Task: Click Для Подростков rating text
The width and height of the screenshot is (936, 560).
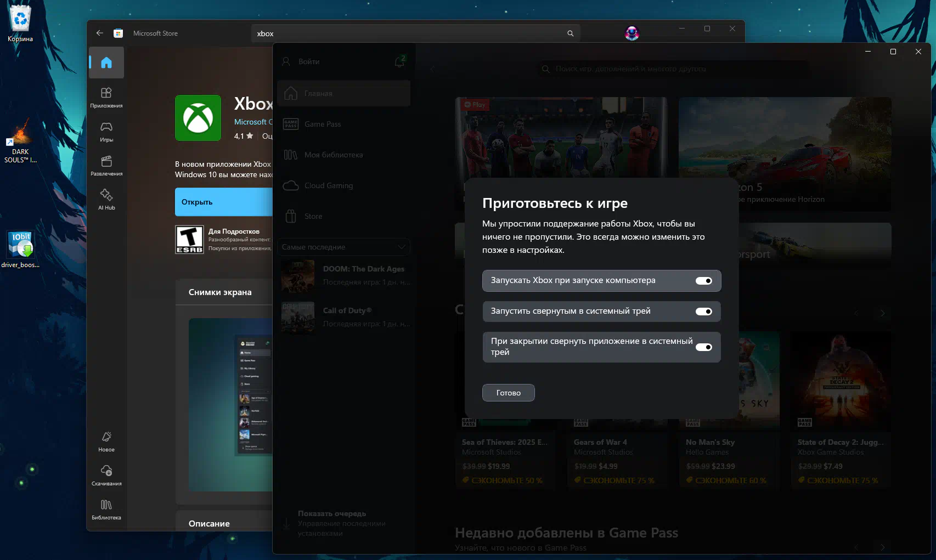Action: (x=234, y=231)
